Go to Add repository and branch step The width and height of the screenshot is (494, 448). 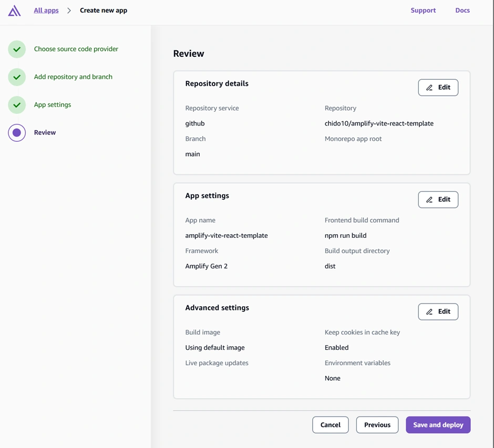[x=73, y=77]
